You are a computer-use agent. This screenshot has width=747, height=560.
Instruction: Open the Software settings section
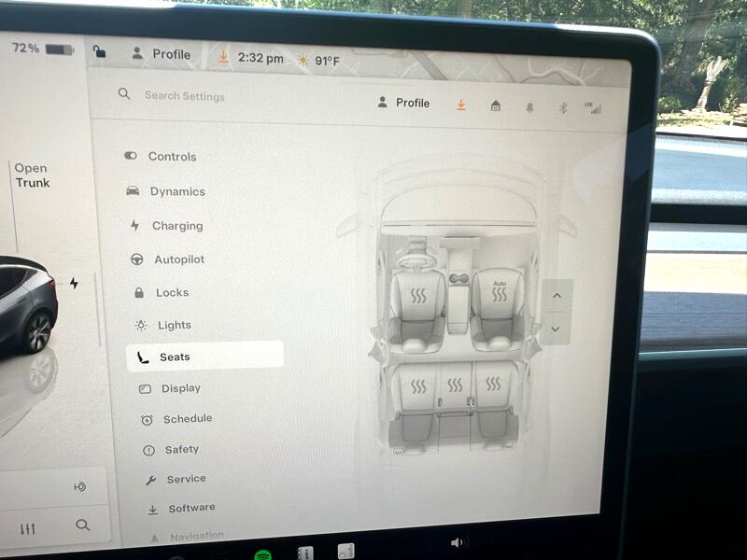click(x=190, y=508)
